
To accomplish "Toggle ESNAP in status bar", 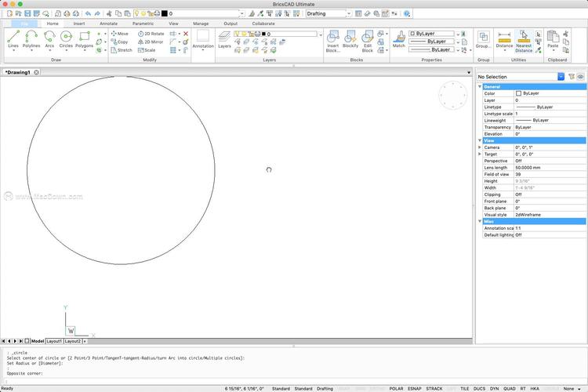I will [415, 389].
